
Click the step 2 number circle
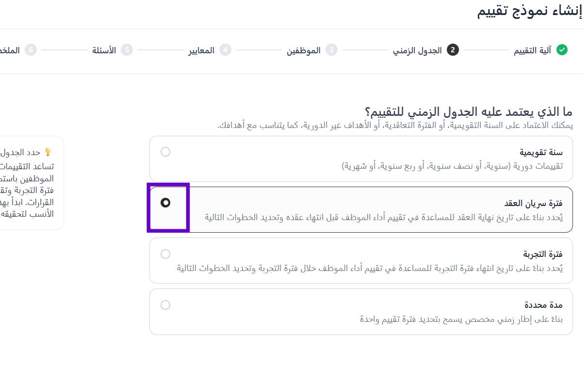pos(453,50)
